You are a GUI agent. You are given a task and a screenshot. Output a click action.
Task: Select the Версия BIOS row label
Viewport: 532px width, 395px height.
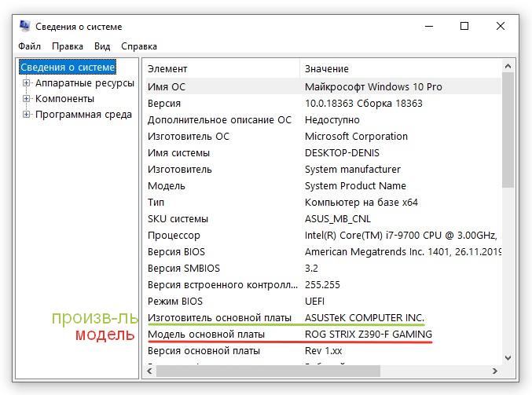[177, 251]
